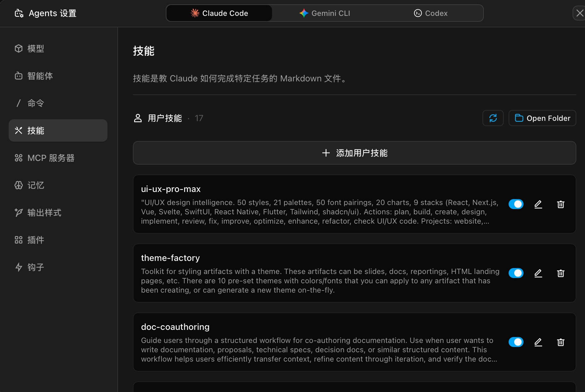Delete the theme-factory skill
Image resolution: width=585 pixels, height=392 pixels.
560,273
